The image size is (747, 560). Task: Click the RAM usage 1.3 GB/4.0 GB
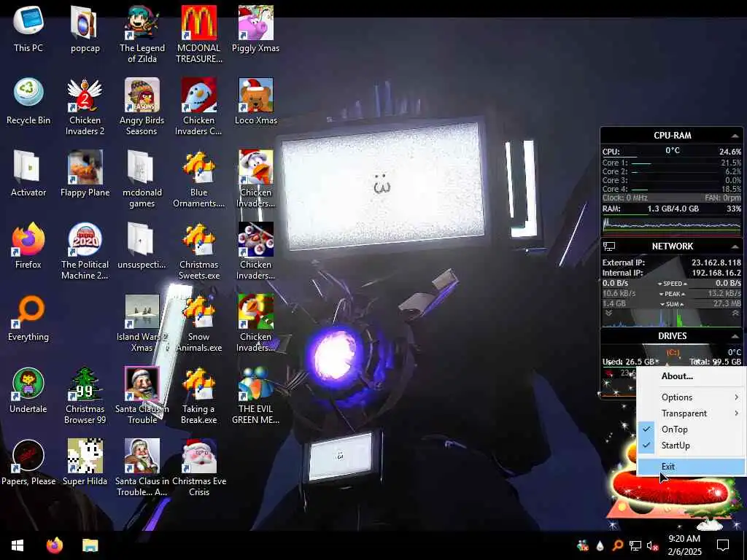click(x=673, y=209)
